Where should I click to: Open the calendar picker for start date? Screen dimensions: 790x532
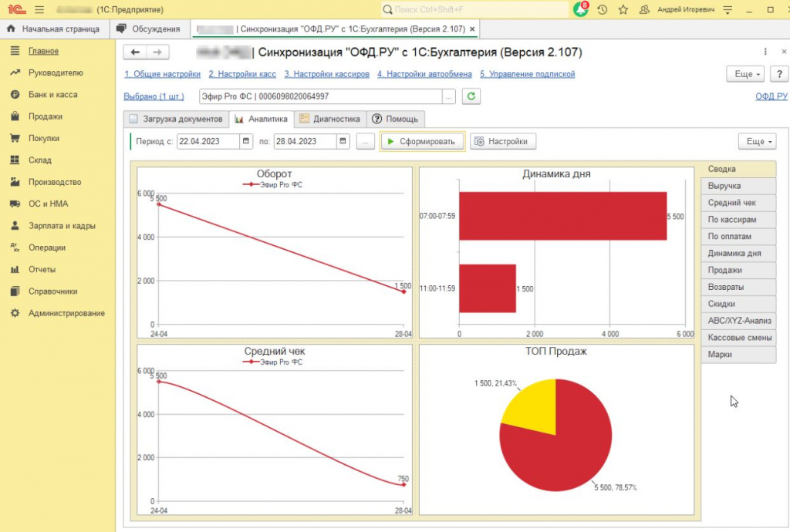[246, 141]
